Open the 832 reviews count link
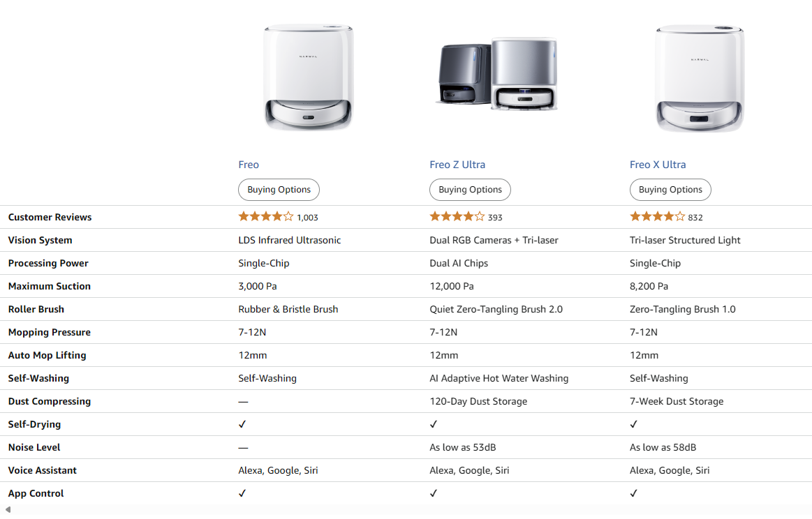Viewport: 812px width, 519px height. 695,218
